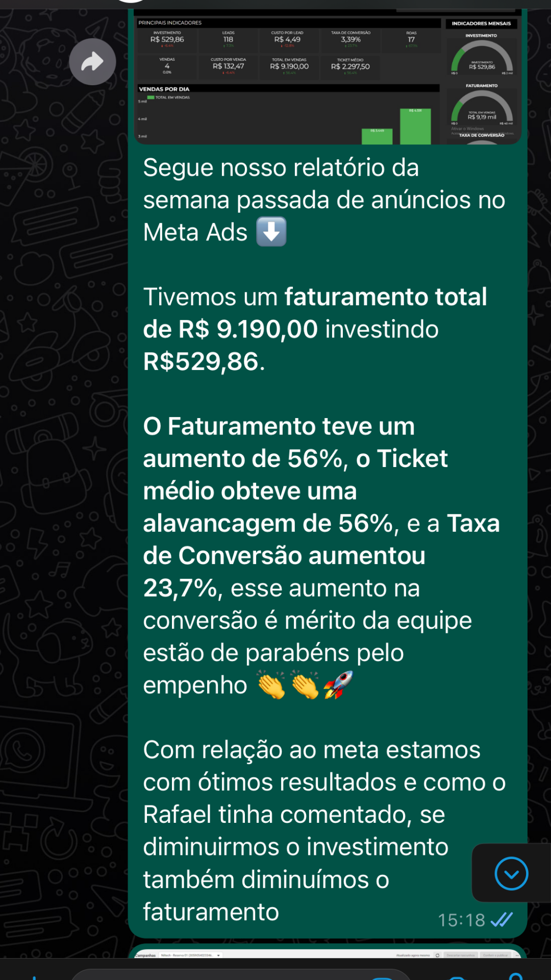Tap the down-arrow emoji after Meta Ads

pos(271,232)
